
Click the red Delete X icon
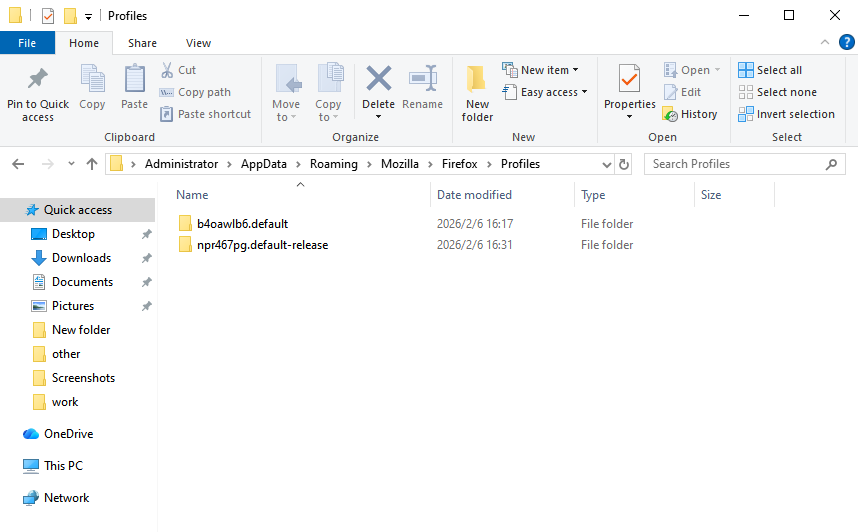378,78
